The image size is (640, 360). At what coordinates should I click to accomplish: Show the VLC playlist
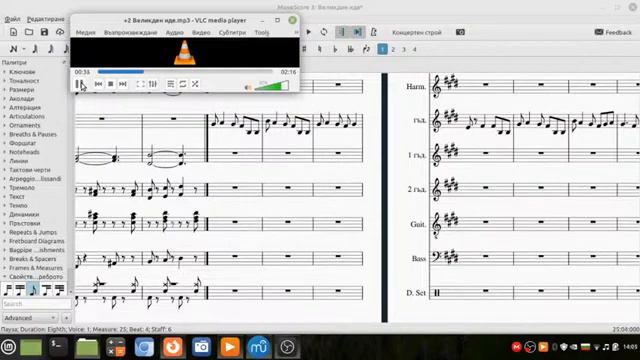tap(171, 84)
